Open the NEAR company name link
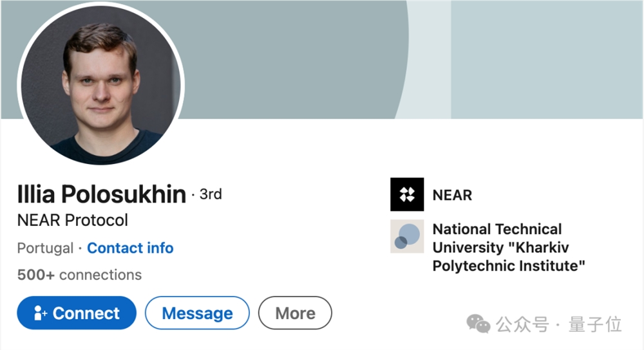The width and height of the screenshot is (644, 350). [452, 195]
